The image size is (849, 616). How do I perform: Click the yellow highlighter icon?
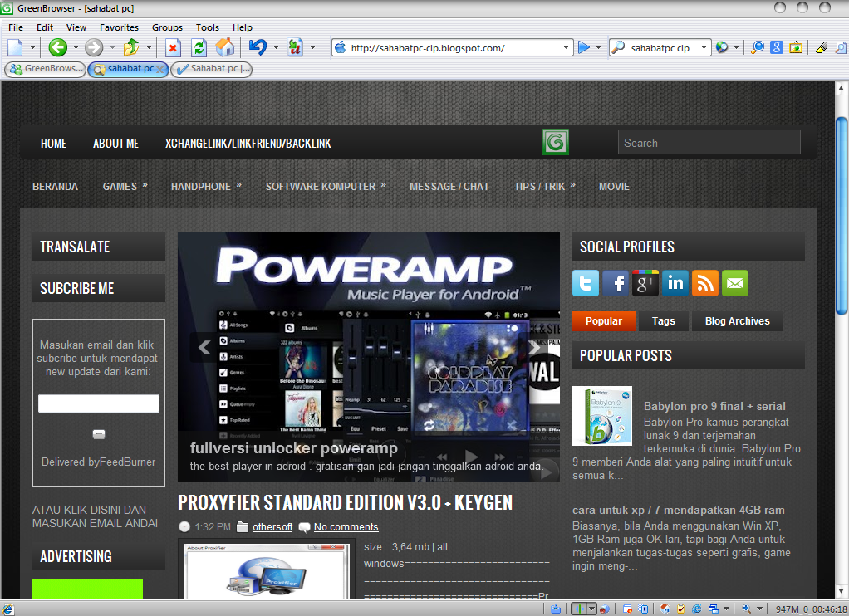coord(822,47)
